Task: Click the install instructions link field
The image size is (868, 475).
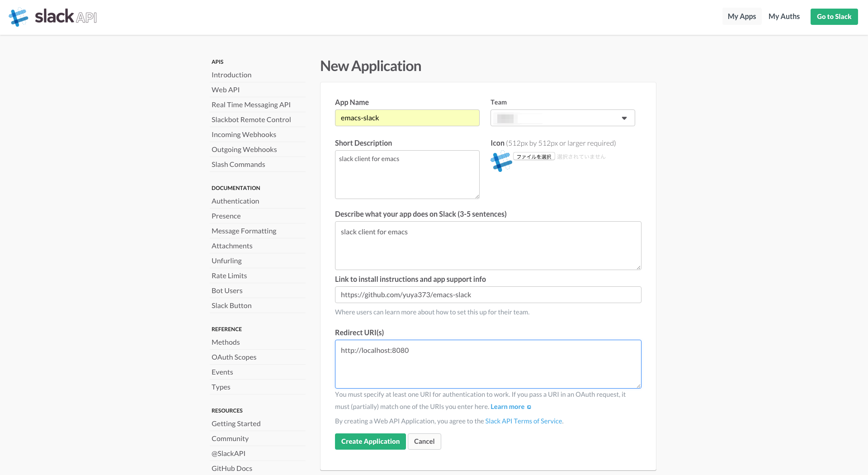Action: point(488,295)
